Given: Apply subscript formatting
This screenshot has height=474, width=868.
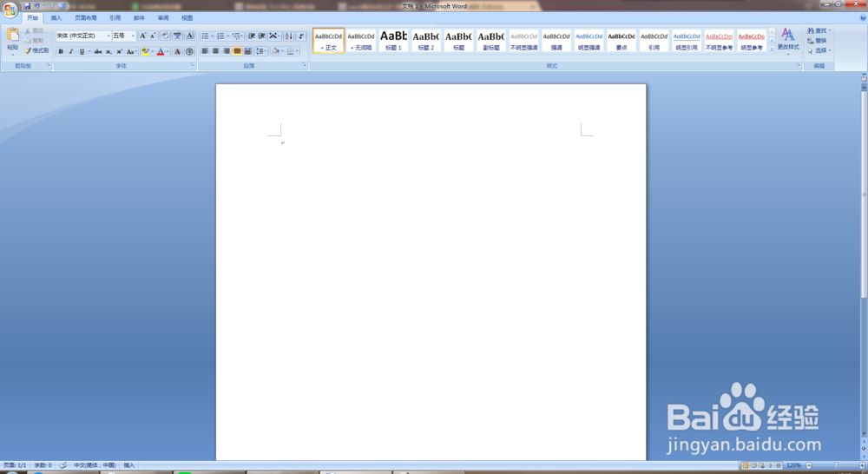Looking at the screenshot, I should pyautogui.click(x=108, y=51).
